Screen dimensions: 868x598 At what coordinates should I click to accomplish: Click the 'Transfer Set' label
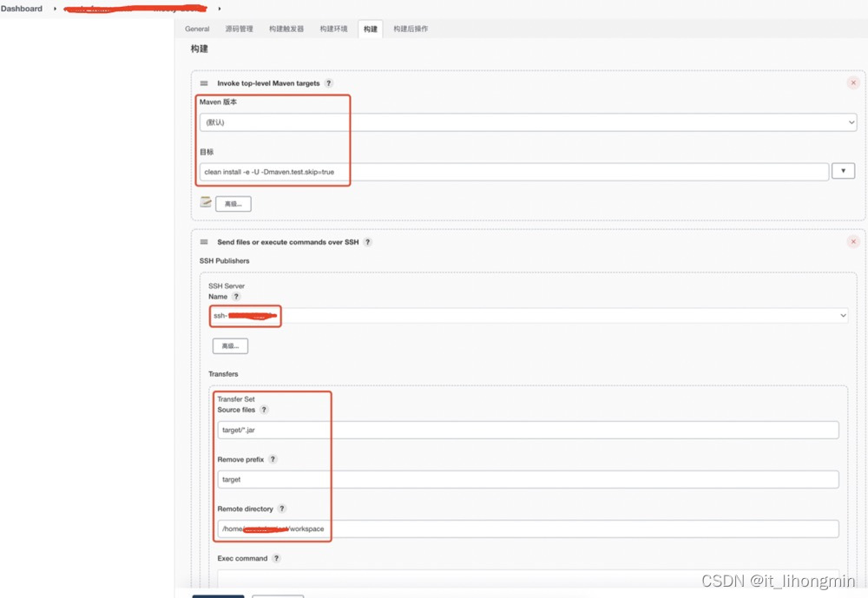point(236,398)
